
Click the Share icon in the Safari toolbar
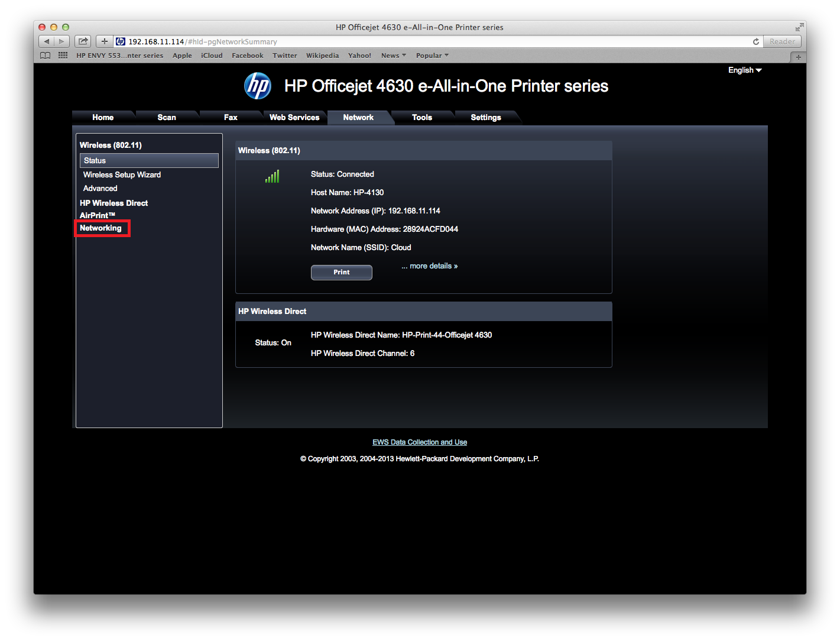(83, 41)
